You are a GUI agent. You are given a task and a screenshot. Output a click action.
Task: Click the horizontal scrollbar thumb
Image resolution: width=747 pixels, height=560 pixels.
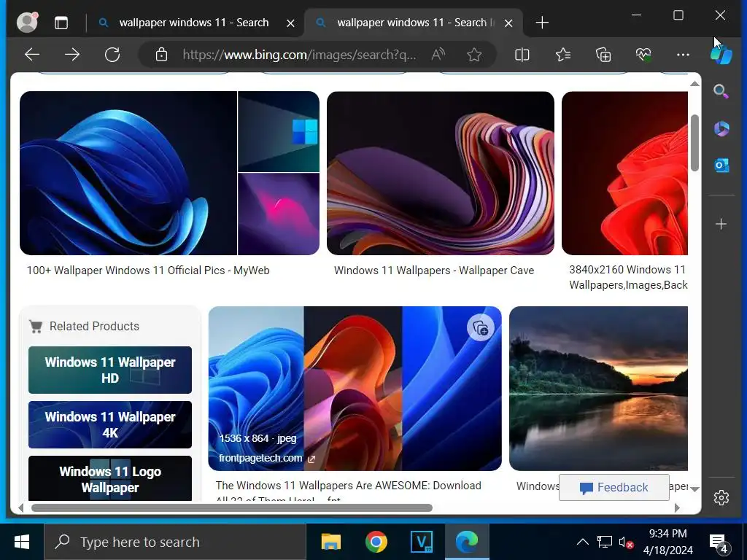tap(232, 508)
